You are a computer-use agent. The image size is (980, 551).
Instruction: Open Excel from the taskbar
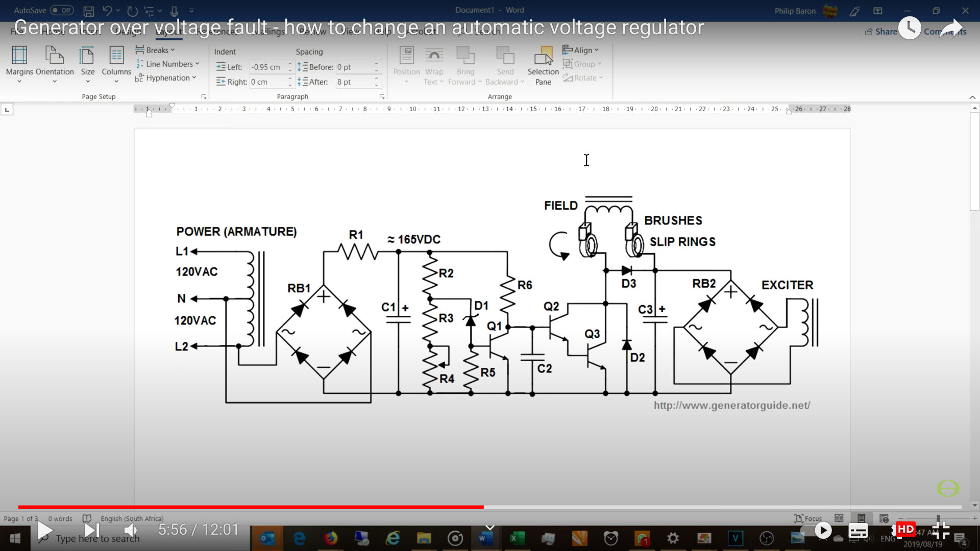517,538
